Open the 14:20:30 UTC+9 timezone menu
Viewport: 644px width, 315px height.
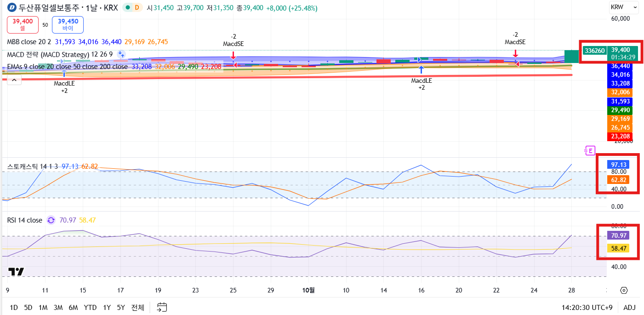587,308
